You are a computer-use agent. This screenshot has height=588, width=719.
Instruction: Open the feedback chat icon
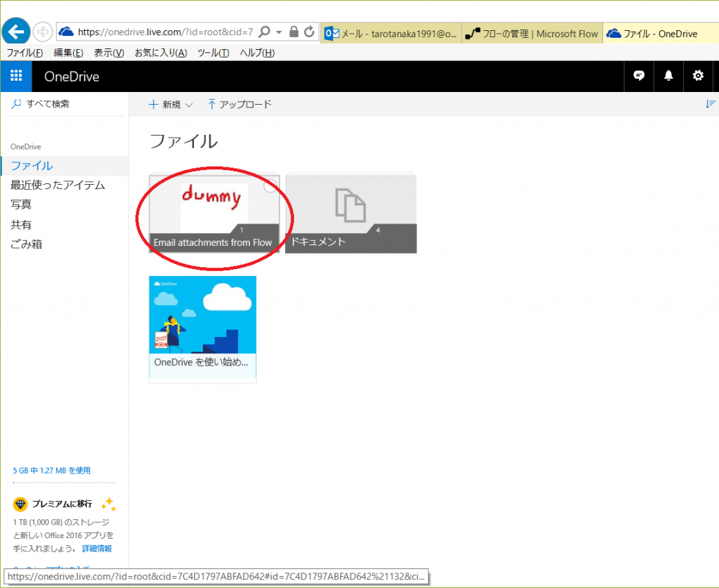pyautogui.click(x=639, y=76)
